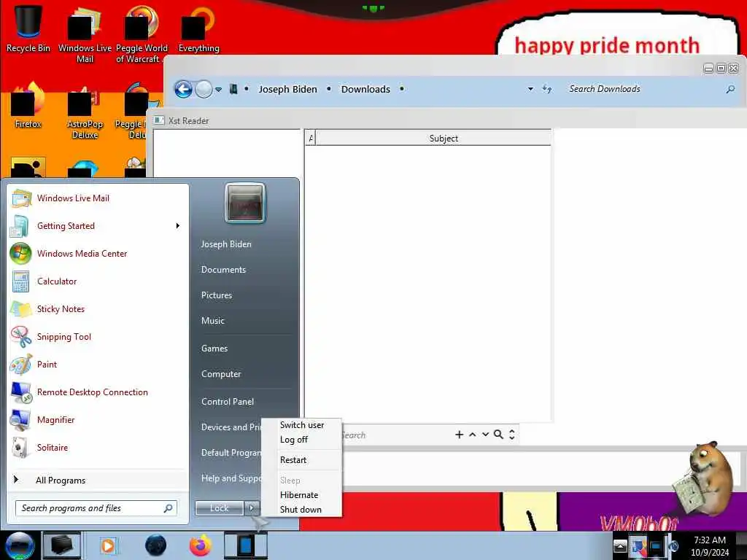The height and width of the screenshot is (560, 747).
Task: Open Games from Start menu
Action: (214, 348)
